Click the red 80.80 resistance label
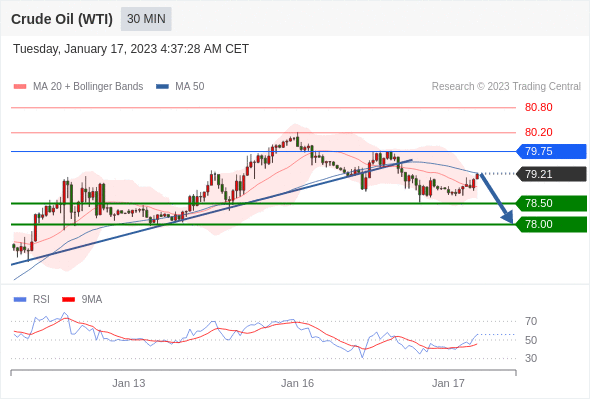The width and height of the screenshot is (590, 400). pos(538,108)
